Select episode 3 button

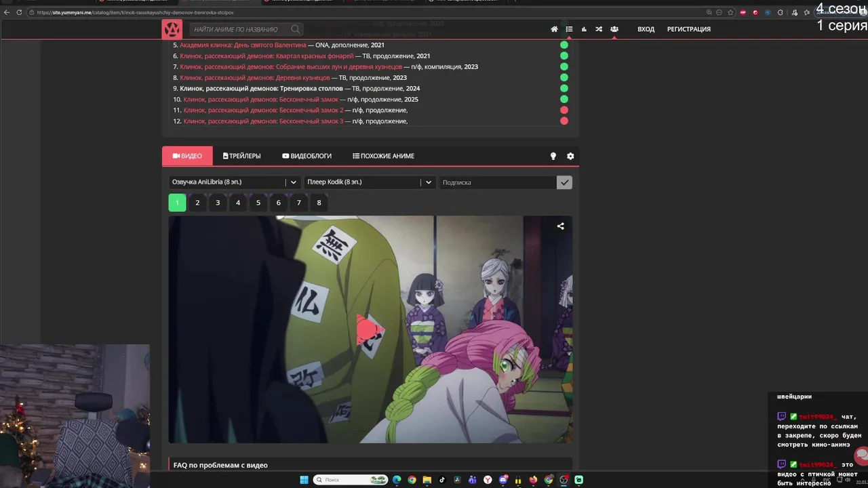tap(218, 203)
